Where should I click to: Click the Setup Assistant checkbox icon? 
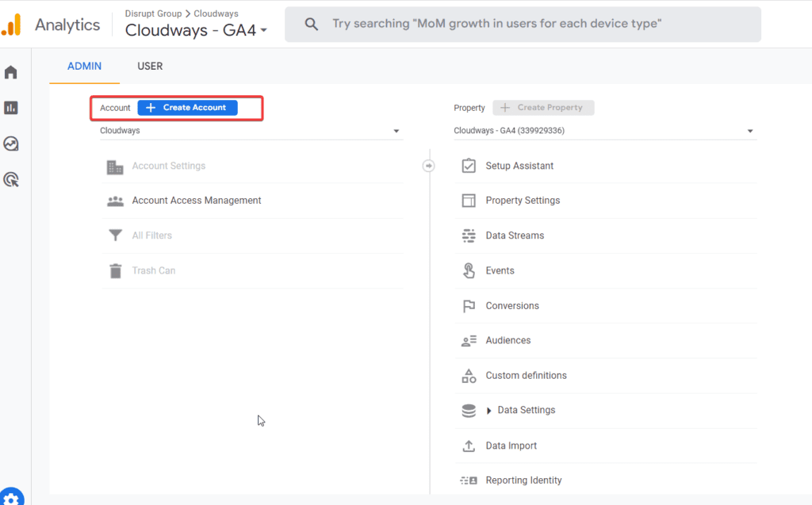[x=469, y=166]
